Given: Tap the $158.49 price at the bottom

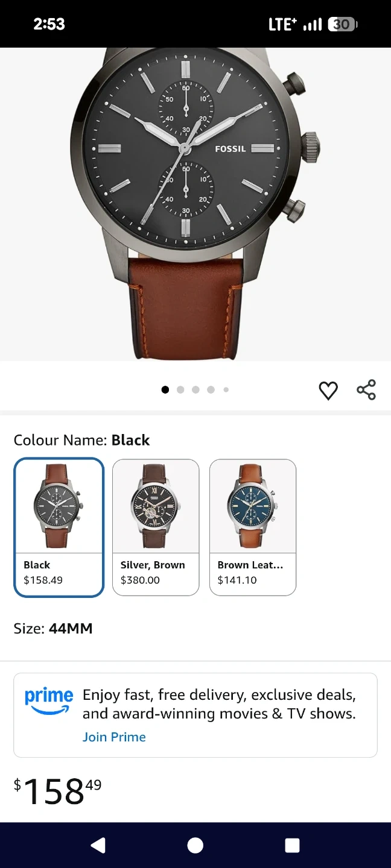Looking at the screenshot, I should click(x=58, y=791).
